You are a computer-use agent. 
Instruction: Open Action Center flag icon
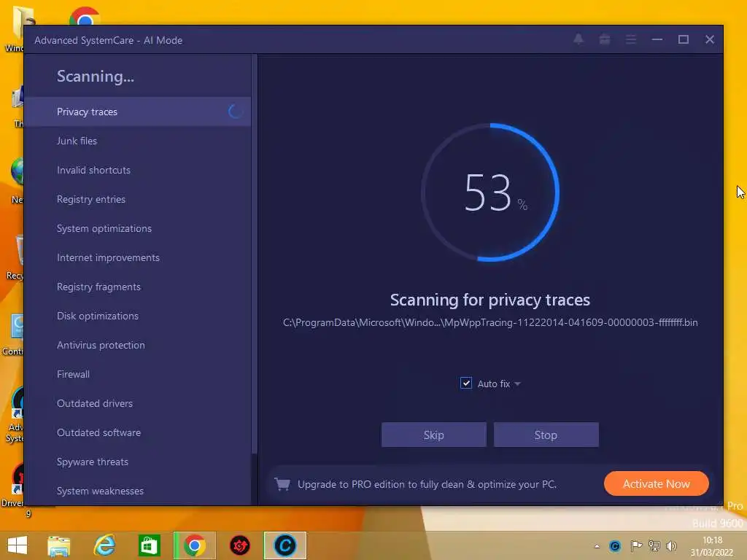(635, 545)
